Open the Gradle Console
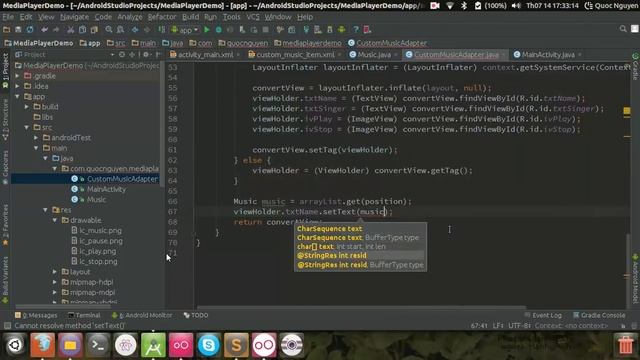This screenshot has height=360, width=640. 599,316
